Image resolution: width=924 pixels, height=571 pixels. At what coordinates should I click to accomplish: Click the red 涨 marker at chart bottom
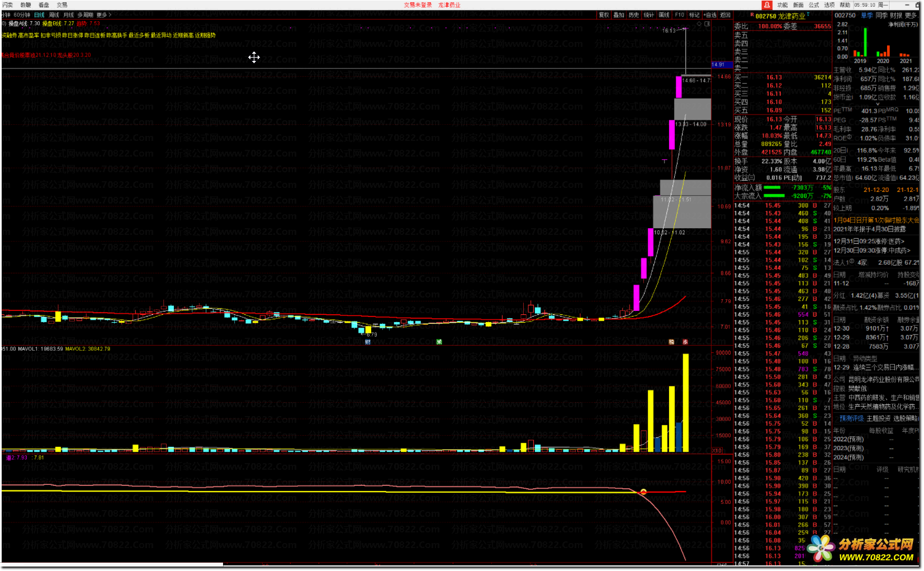(x=685, y=341)
